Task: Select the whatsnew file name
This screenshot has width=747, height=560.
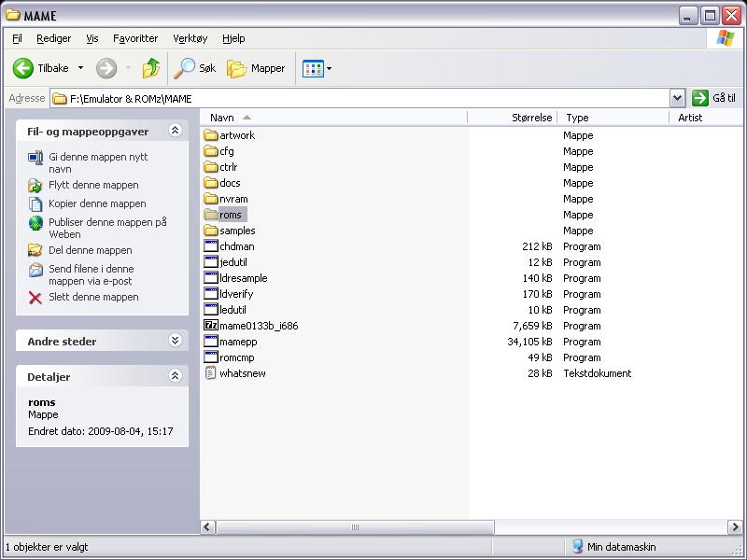Action: coord(243,373)
